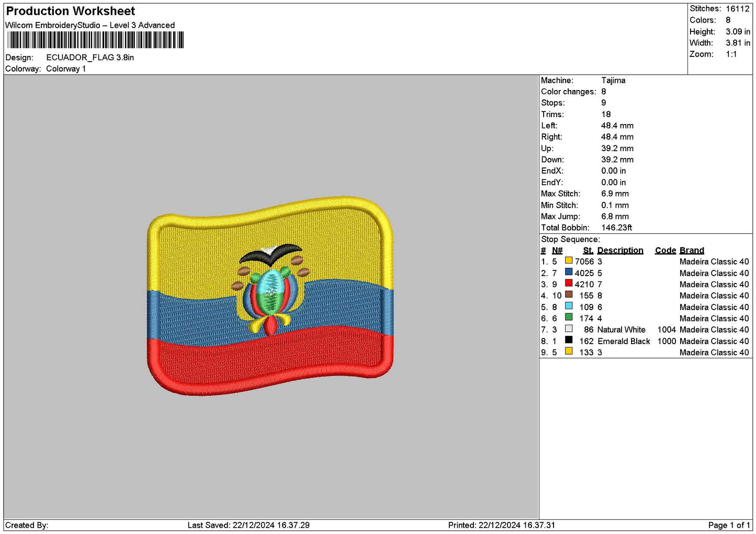The width and height of the screenshot is (756, 534).
Task: Click the Min Stitch value '0.1 mm'
Action: point(615,206)
